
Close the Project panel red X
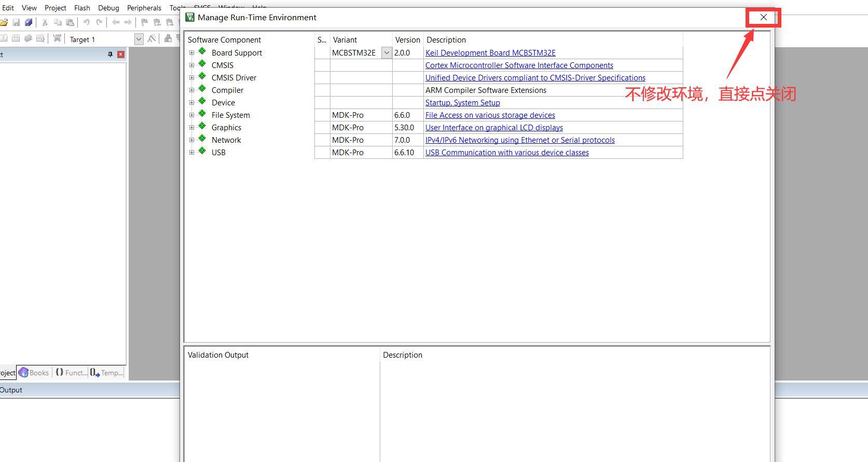coord(121,55)
